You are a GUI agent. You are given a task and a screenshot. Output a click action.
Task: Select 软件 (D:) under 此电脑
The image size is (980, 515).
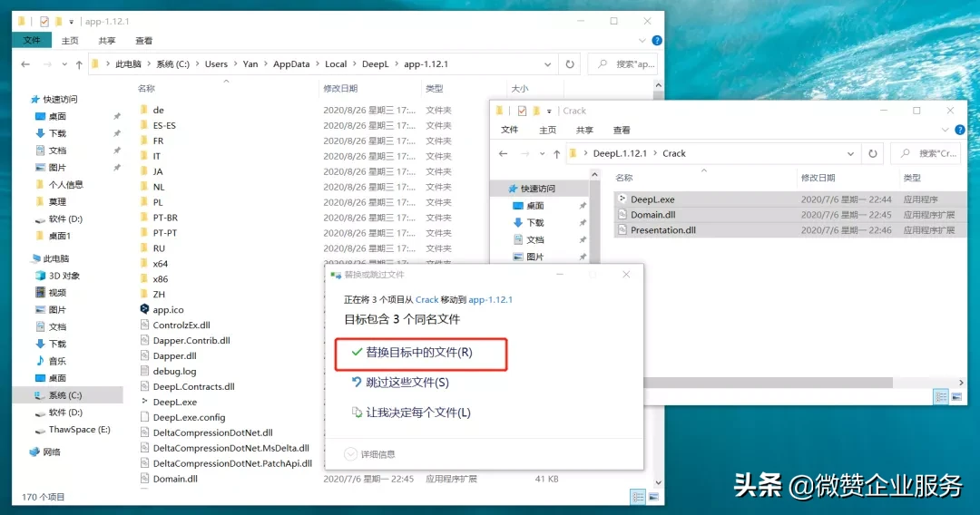pos(65,413)
